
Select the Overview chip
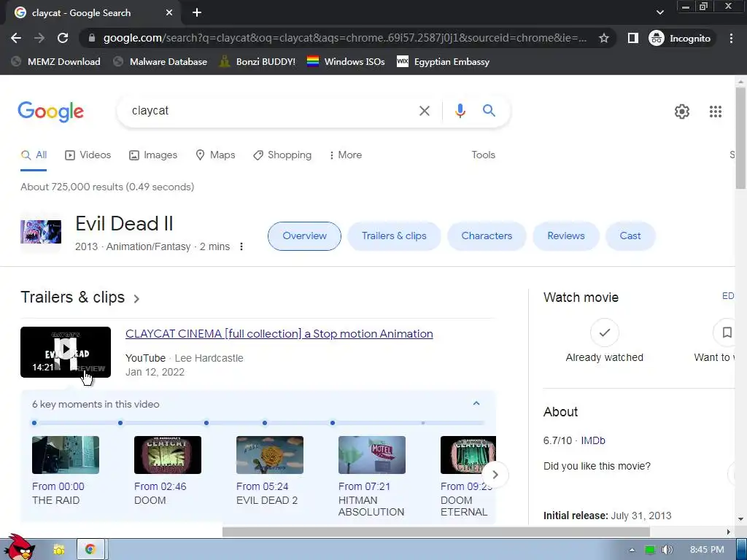[x=304, y=236]
